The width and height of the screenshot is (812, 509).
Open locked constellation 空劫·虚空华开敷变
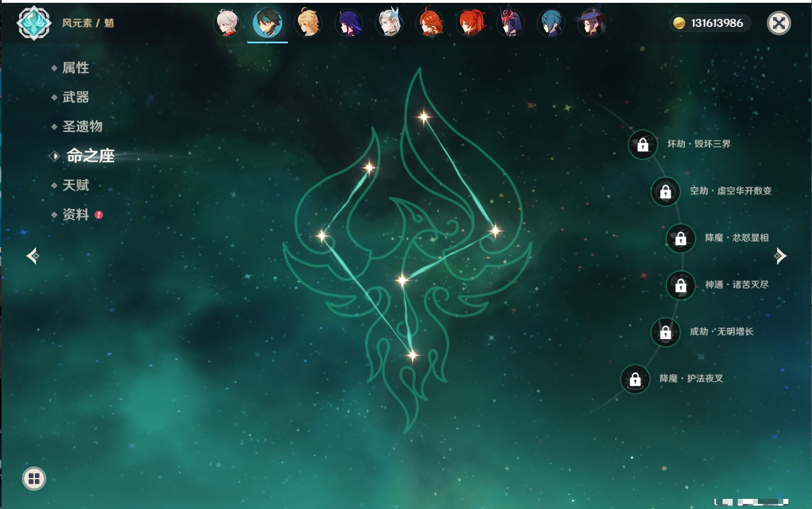coord(666,191)
